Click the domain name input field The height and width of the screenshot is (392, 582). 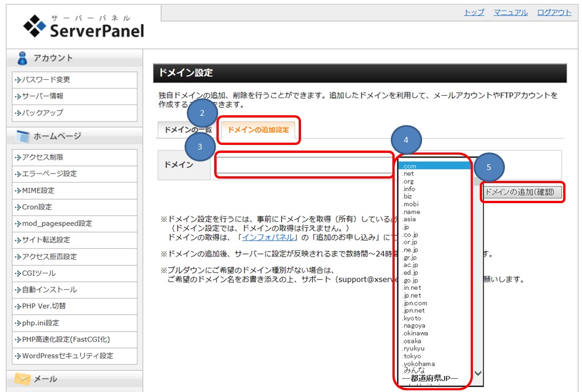pyautogui.click(x=304, y=165)
